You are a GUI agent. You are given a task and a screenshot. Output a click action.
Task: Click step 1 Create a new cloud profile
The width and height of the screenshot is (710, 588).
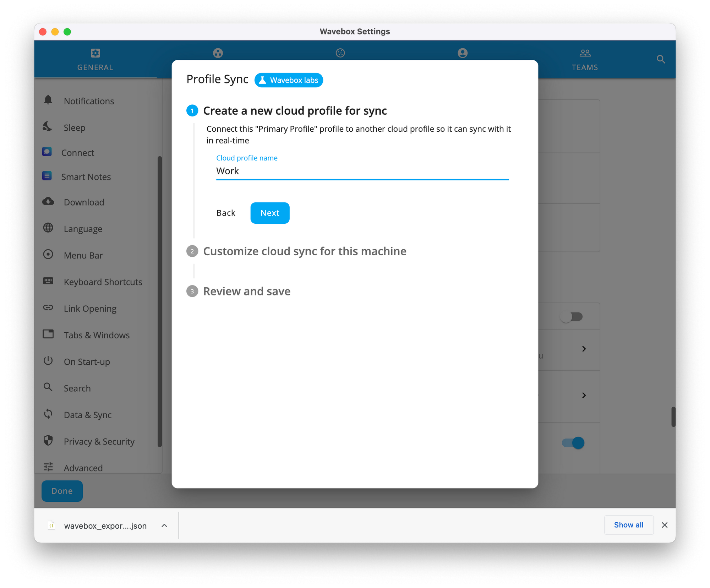click(x=295, y=110)
